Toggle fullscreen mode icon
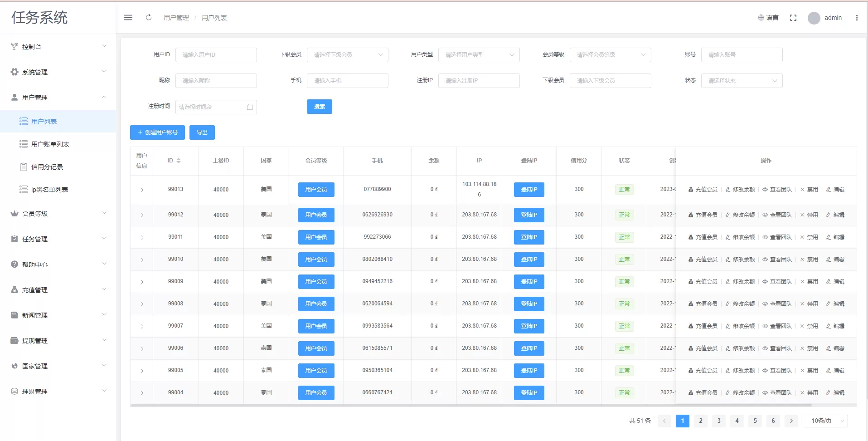The width and height of the screenshot is (868, 441). (793, 18)
